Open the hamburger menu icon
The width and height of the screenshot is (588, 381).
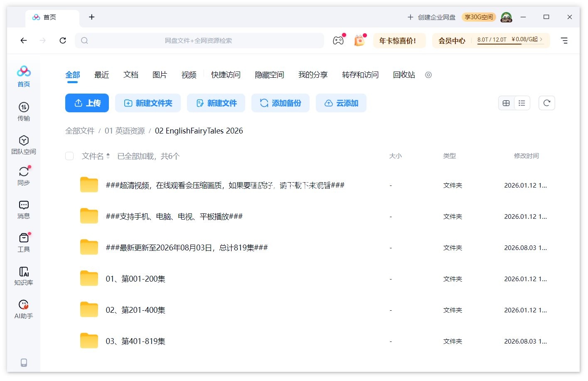[564, 40]
